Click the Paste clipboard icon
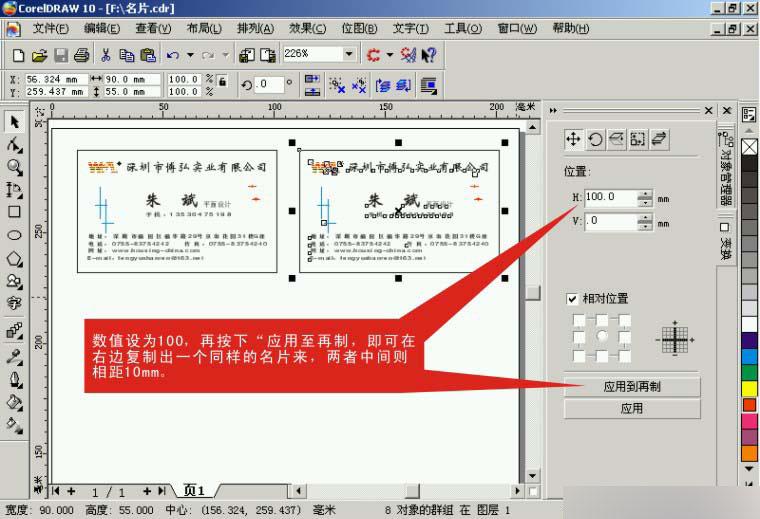The height and width of the screenshot is (519, 760). pos(148,55)
